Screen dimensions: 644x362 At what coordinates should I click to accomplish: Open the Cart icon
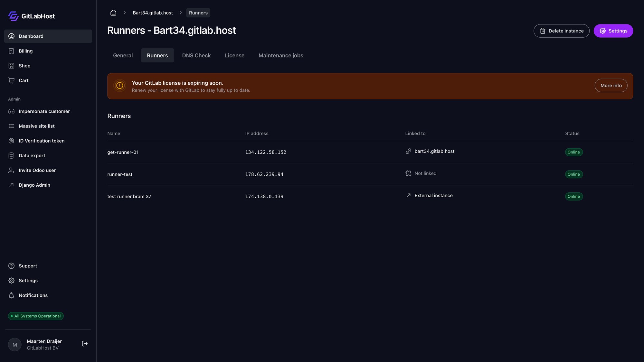coord(11,80)
